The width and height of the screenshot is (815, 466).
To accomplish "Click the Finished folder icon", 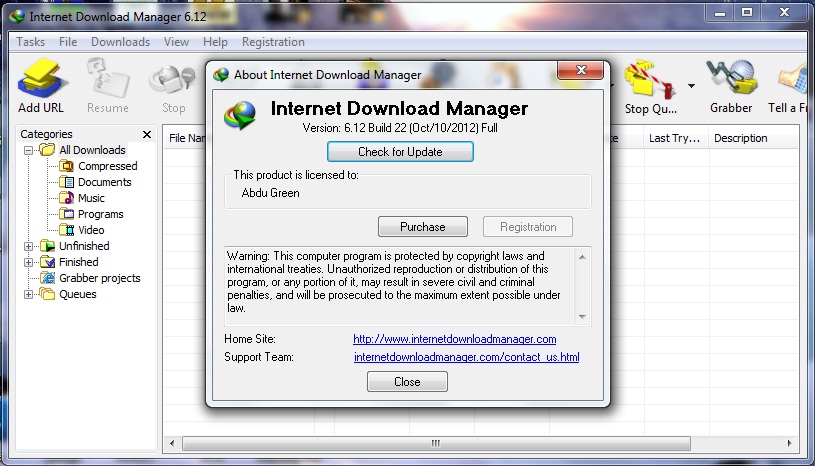I will 48,262.
